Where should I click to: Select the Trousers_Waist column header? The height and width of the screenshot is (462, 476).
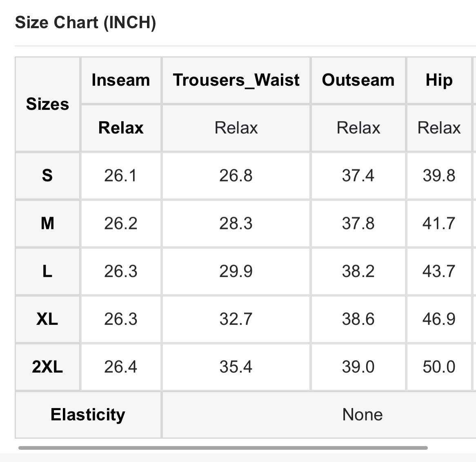[x=236, y=80]
